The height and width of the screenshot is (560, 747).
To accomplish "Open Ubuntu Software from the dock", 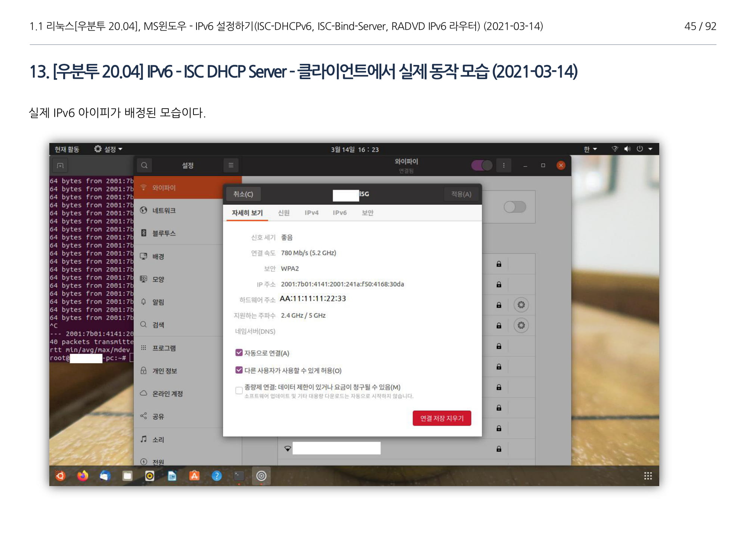I will click(194, 476).
